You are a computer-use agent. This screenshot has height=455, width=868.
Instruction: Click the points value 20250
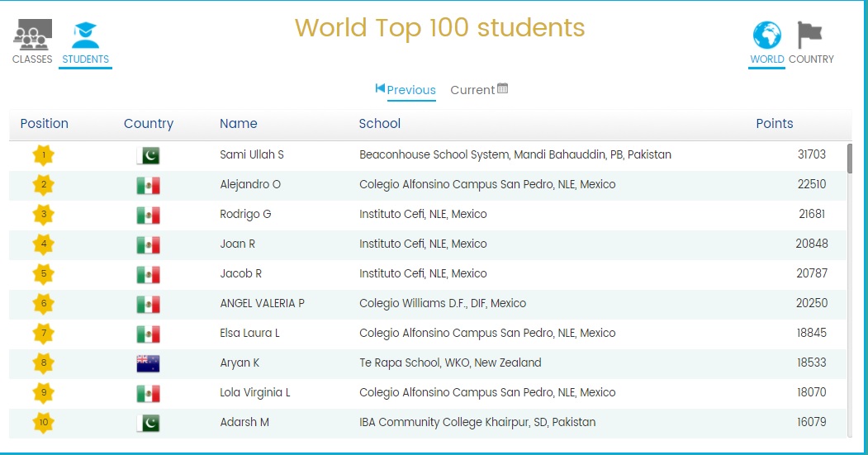812,303
